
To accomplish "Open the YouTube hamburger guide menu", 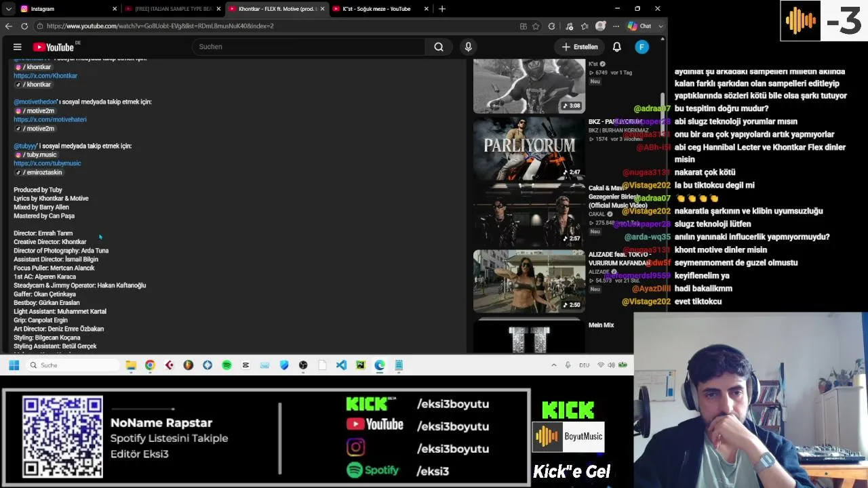I will (x=18, y=47).
